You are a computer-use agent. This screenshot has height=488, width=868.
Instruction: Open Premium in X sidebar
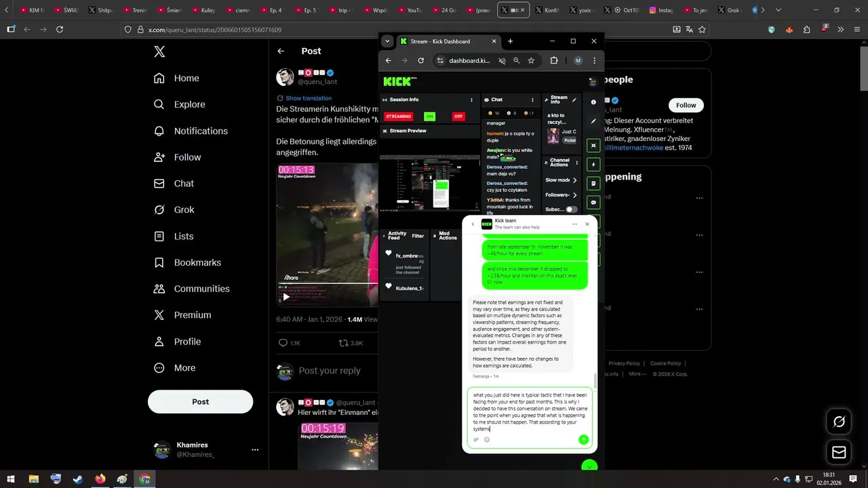click(x=182, y=315)
